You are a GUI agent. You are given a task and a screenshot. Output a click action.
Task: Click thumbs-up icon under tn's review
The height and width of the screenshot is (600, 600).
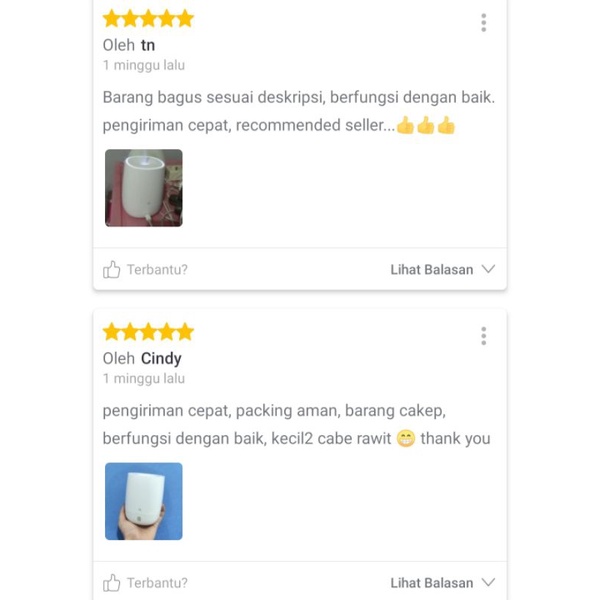pos(111,269)
